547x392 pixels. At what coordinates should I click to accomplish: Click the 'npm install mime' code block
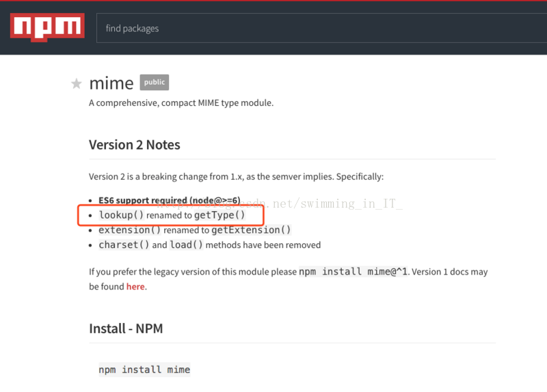pyautogui.click(x=144, y=369)
